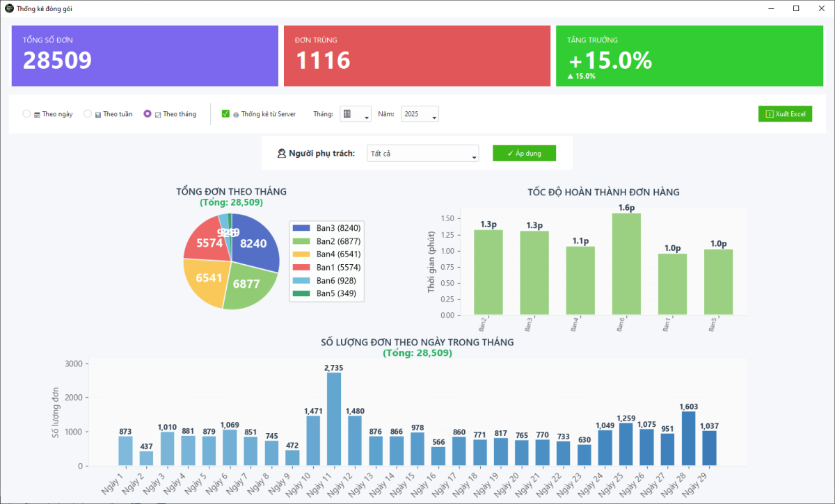Viewport: 835px width, 504px height.
Task: Click the Xuất Excel button
Action: (785, 113)
